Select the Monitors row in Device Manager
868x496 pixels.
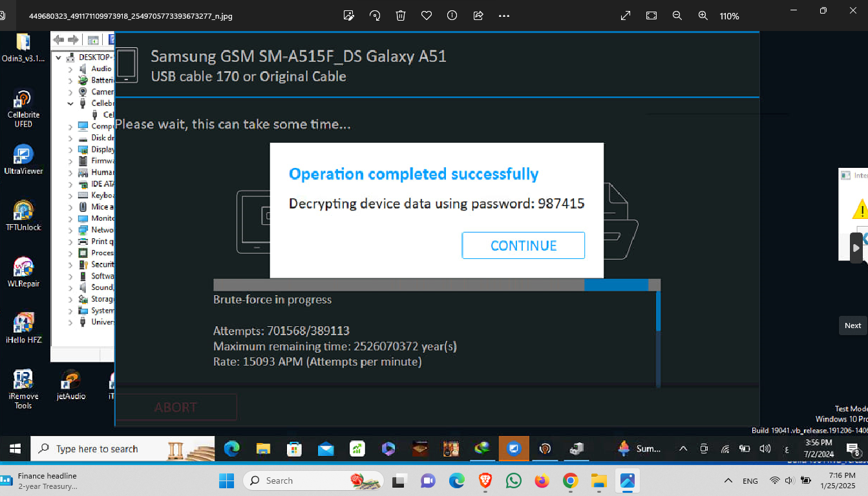(96, 218)
